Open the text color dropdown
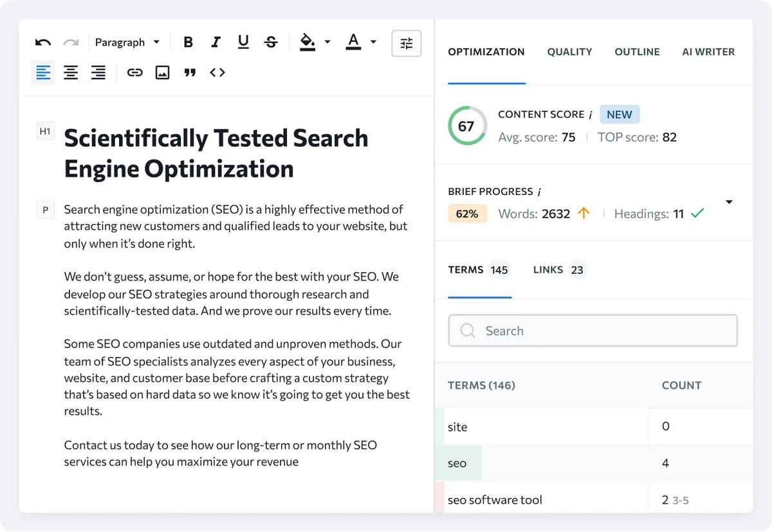772x532 pixels. click(373, 41)
